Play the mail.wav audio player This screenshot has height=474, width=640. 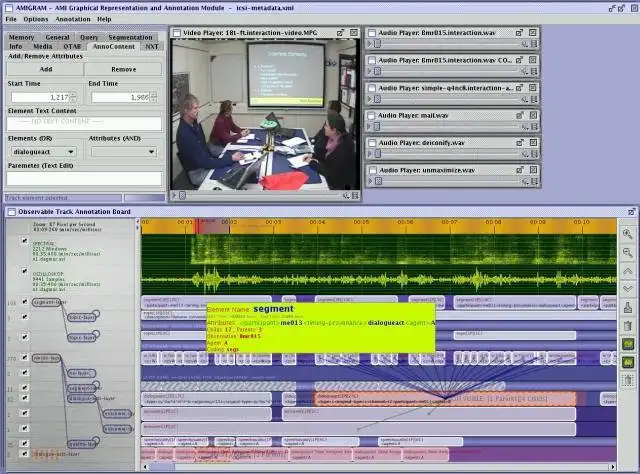click(369, 127)
